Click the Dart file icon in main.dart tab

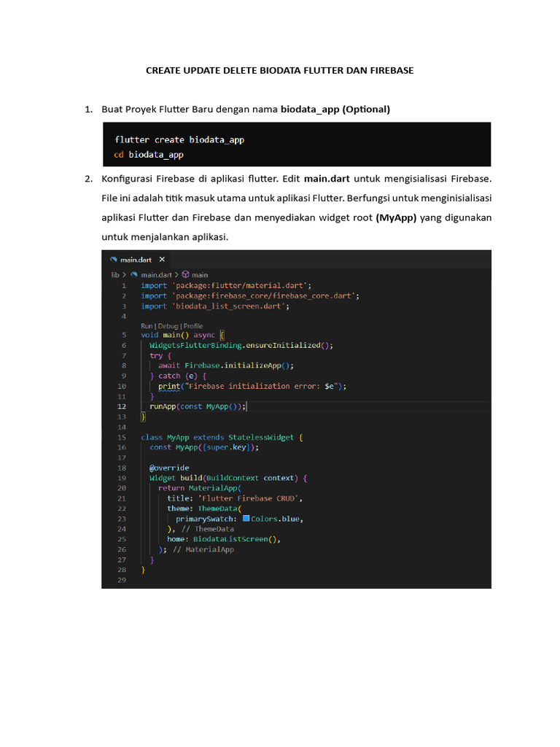click(113, 260)
